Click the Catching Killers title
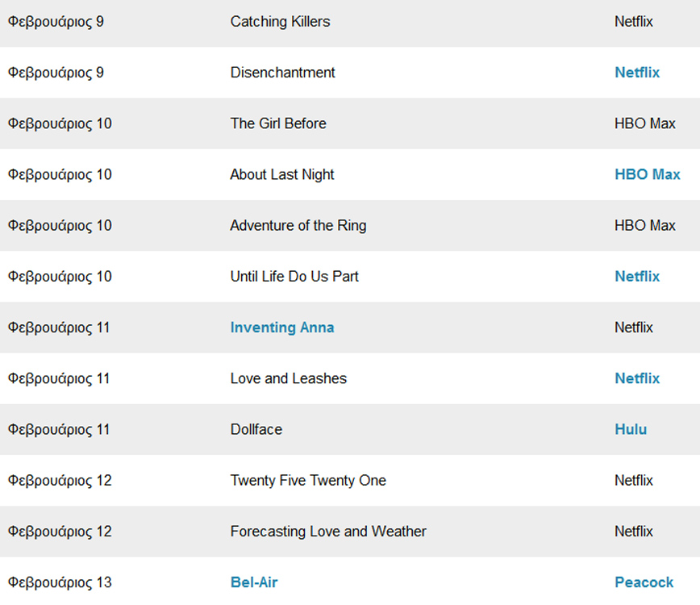This screenshot has width=700, height=605. (280, 22)
